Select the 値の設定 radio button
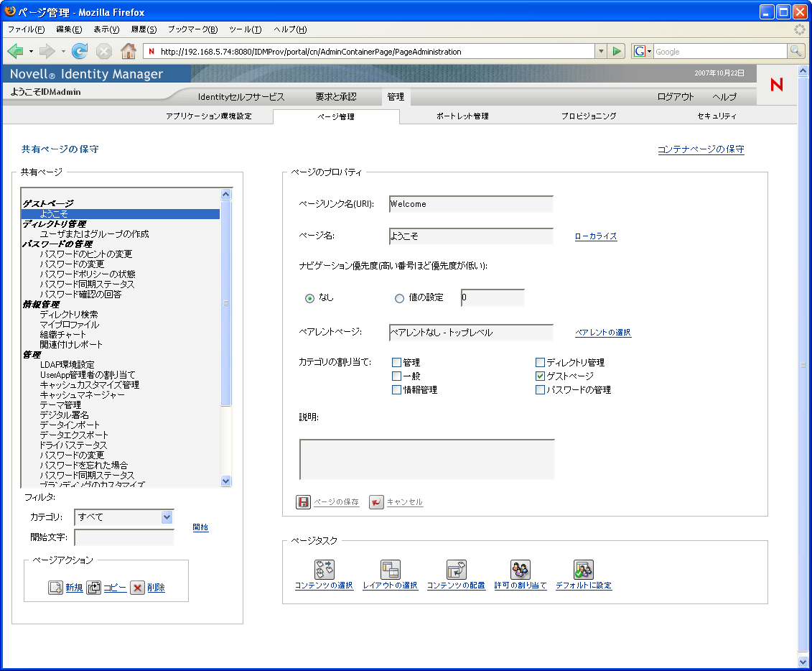Screen dimensions: 812x671 point(399,298)
